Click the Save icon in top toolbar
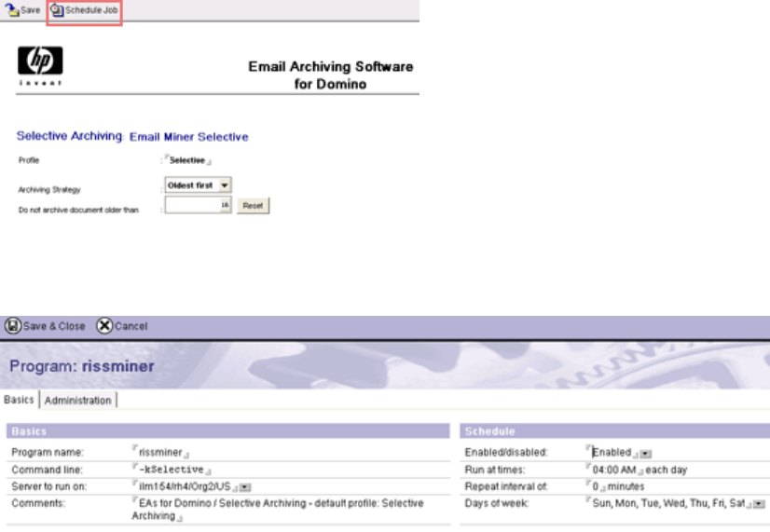The height and width of the screenshot is (532, 770). pos(12,10)
